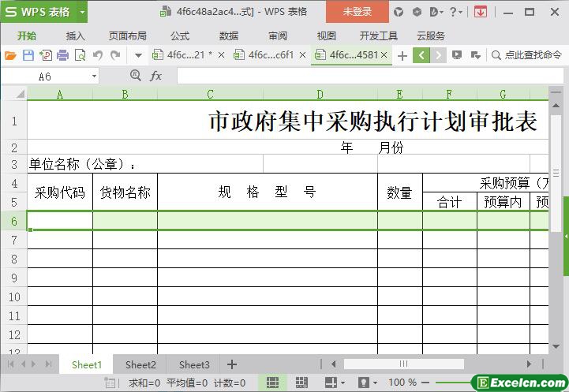Open the 插入 ribbon tab
The height and width of the screenshot is (392, 569).
[x=75, y=36]
